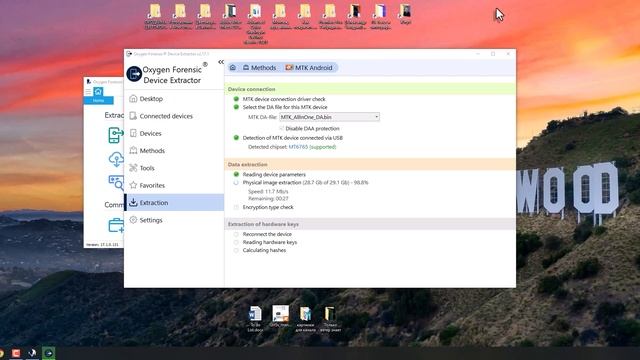Open the Devices sidebar entry
This screenshot has width=640, height=360.
tap(174, 133)
